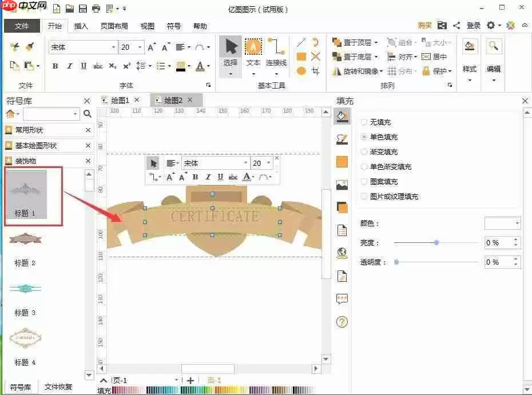This screenshot has width=532, height=395.
Task: Click the 登录 login link
Action: point(473,26)
